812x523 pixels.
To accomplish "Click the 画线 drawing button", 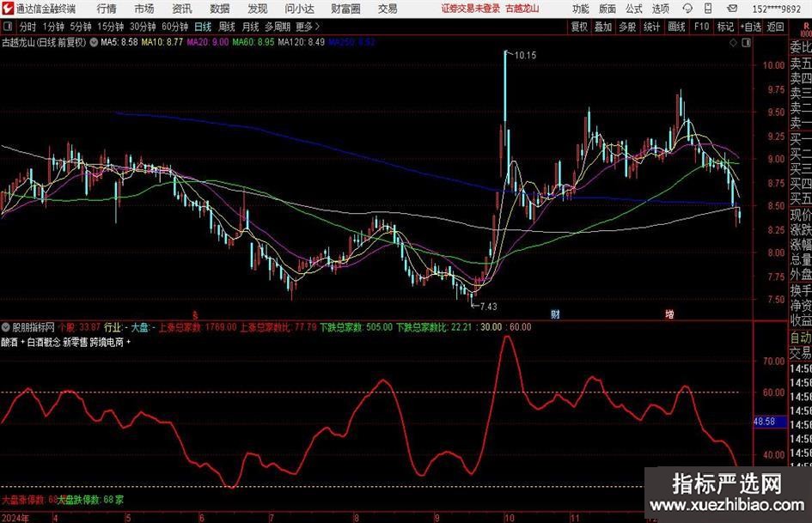I will [x=676, y=27].
